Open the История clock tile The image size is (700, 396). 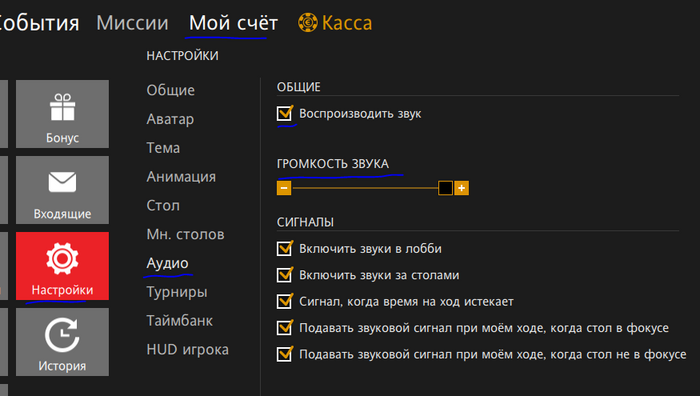tap(62, 342)
